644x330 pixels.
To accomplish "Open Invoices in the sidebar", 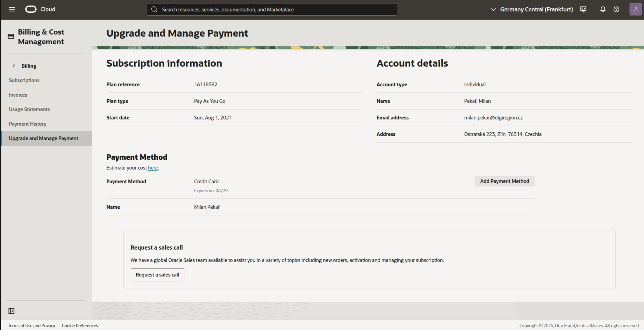I will click(18, 95).
